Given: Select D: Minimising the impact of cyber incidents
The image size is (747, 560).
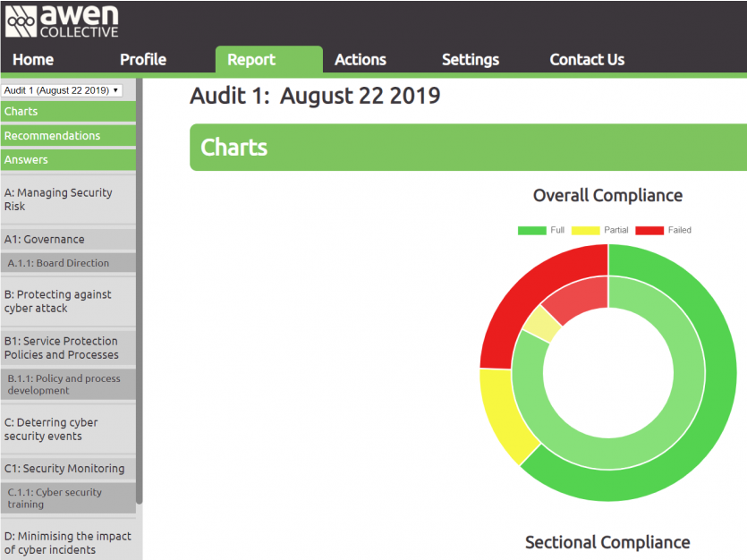Looking at the screenshot, I should point(68,542).
